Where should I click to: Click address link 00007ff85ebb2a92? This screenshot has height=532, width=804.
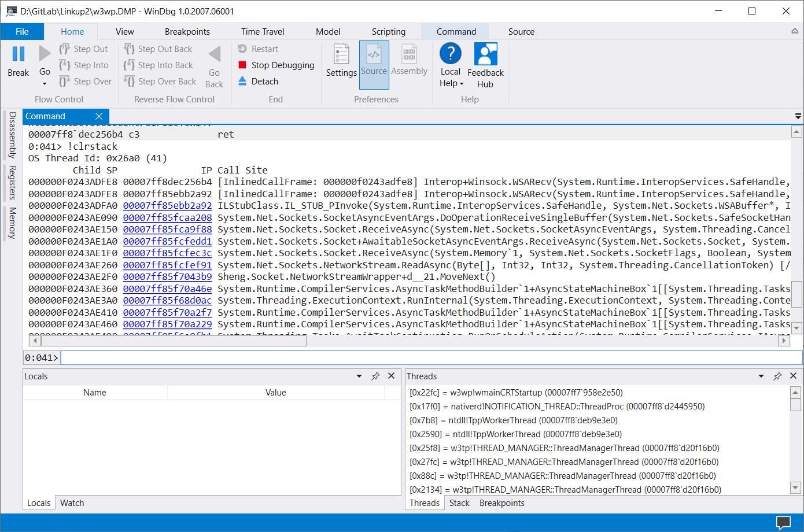[x=167, y=206]
